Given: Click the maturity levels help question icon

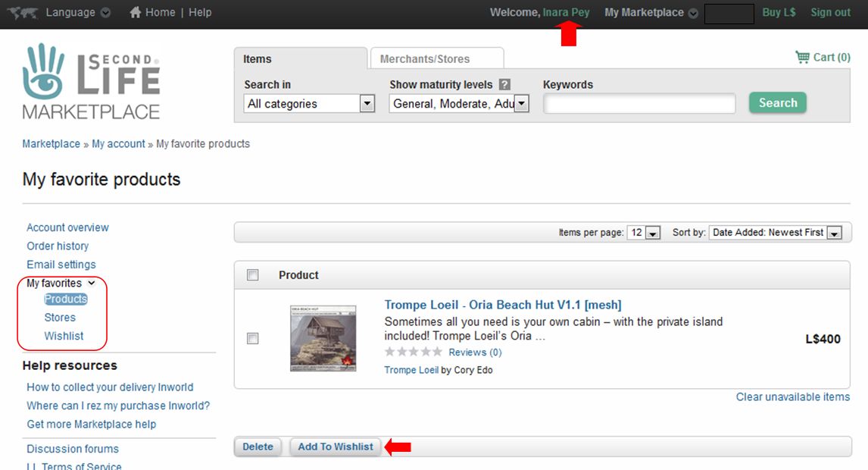Looking at the screenshot, I should (x=504, y=85).
